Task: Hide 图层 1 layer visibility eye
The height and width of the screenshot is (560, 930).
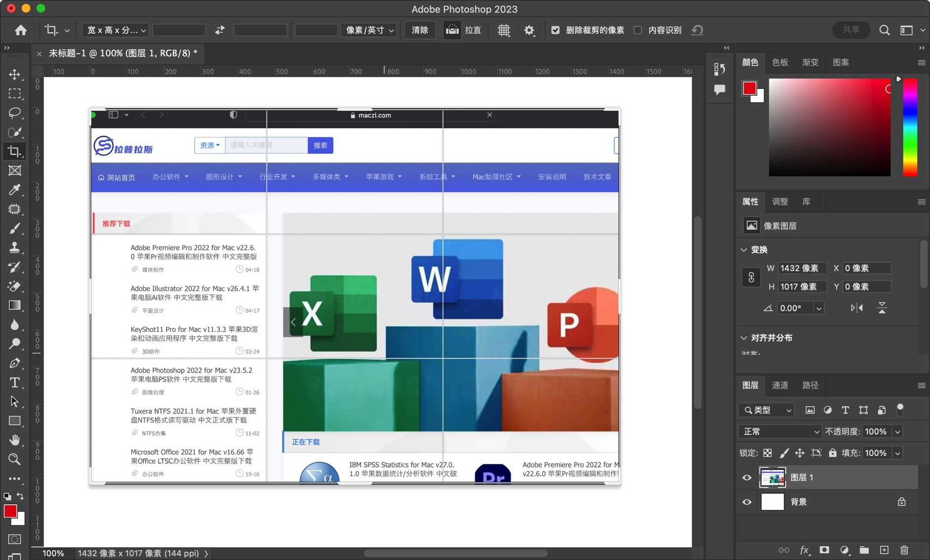Action: [x=747, y=478]
